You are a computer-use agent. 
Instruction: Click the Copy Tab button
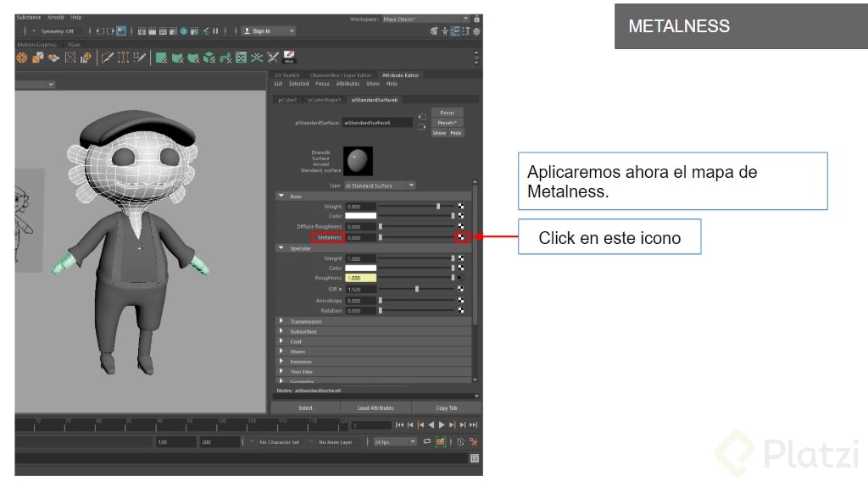click(446, 407)
